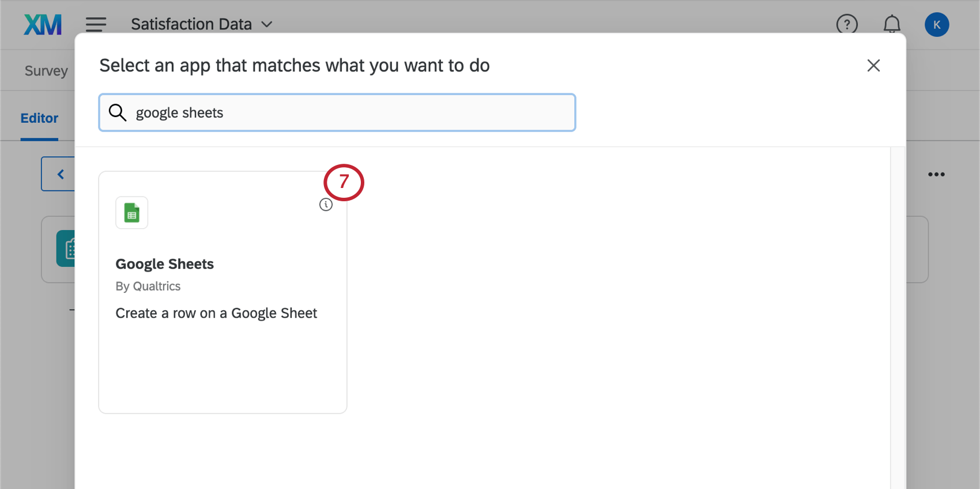Switch to the Editor tab
Screen dimensions: 980x489
39,118
